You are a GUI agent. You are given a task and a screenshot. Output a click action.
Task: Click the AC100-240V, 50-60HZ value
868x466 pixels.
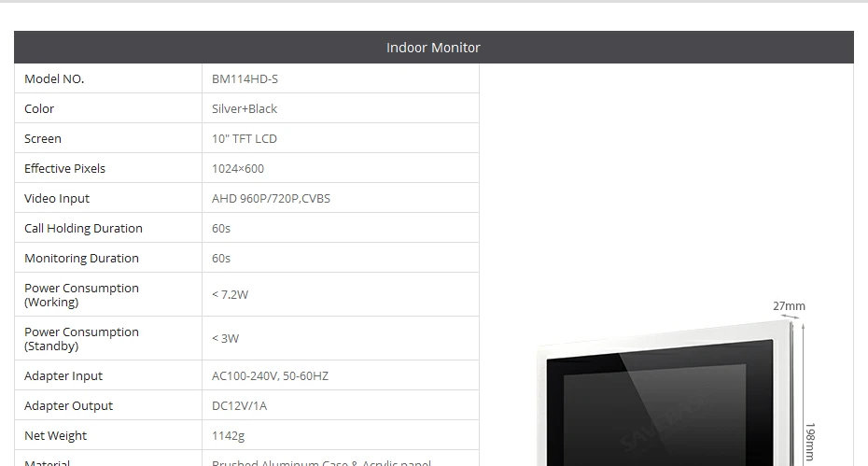tap(270, 375)
